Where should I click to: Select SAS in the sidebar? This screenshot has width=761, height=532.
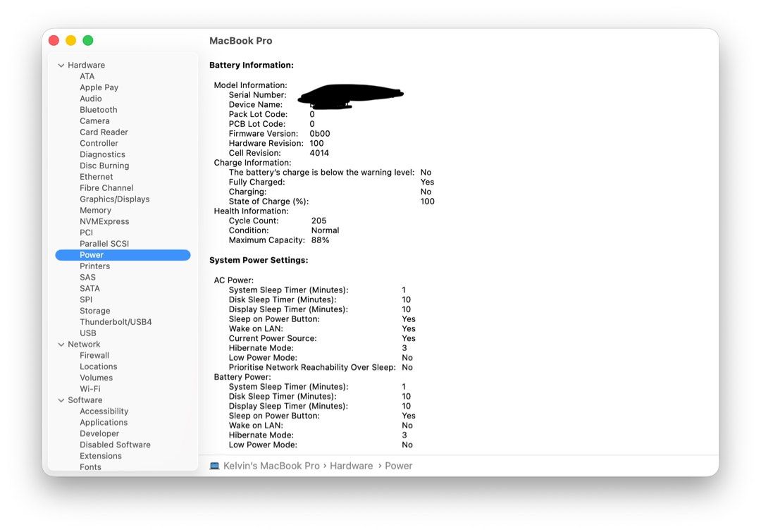click(88, 277)
